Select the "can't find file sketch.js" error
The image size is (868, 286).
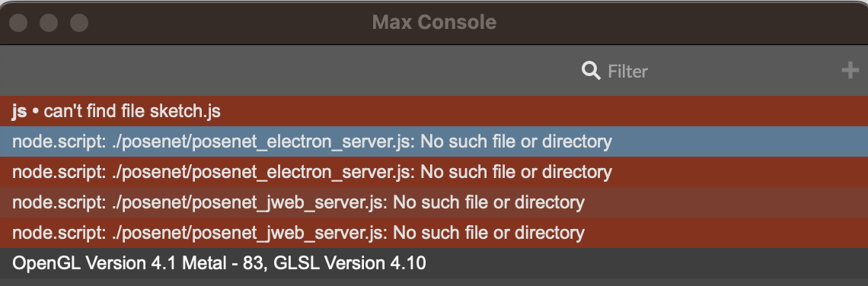click(x=434, y=111)
